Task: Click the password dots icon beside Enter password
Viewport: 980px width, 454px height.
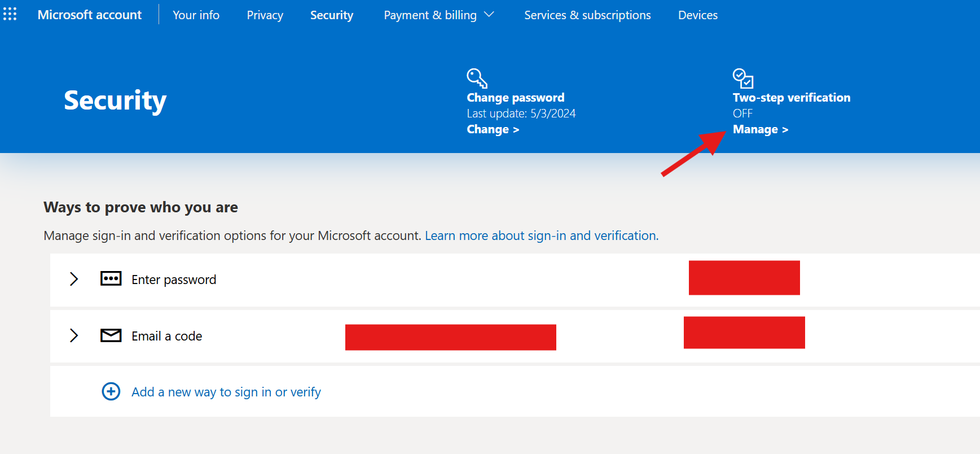Action: coord(111,278)
